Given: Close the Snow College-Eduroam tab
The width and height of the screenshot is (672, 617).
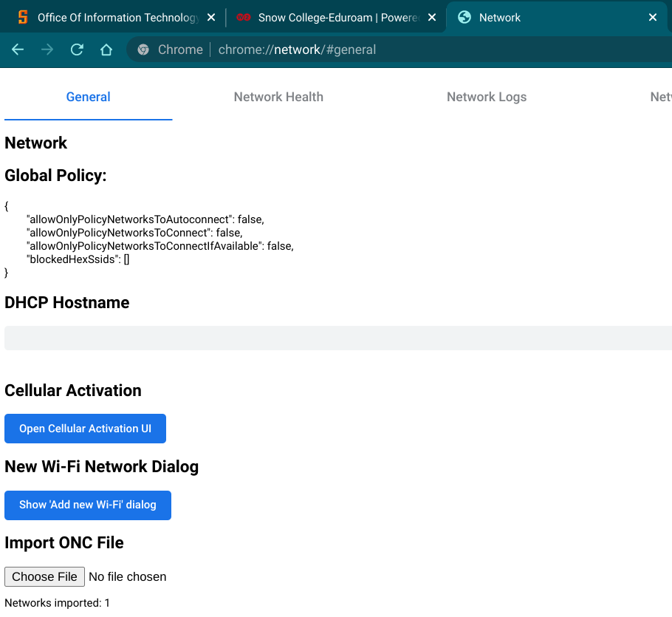Looking at the screenshot, I should (432, 18).
